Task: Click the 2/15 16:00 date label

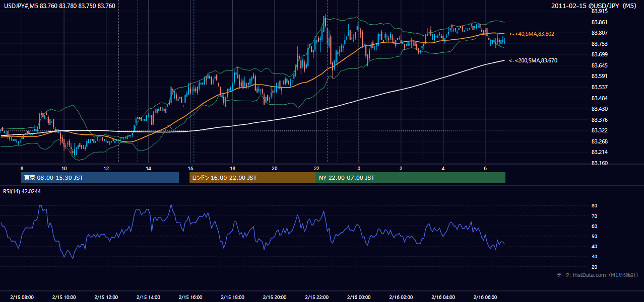Action: point(190,297)
